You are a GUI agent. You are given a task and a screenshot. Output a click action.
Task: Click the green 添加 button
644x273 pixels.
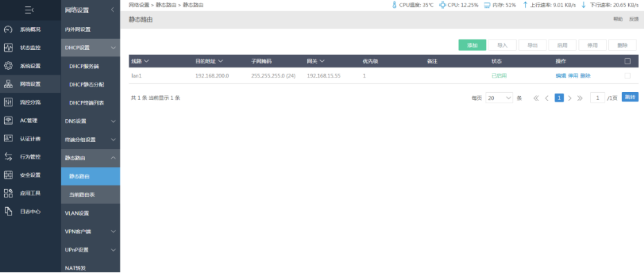pos(472,45)
